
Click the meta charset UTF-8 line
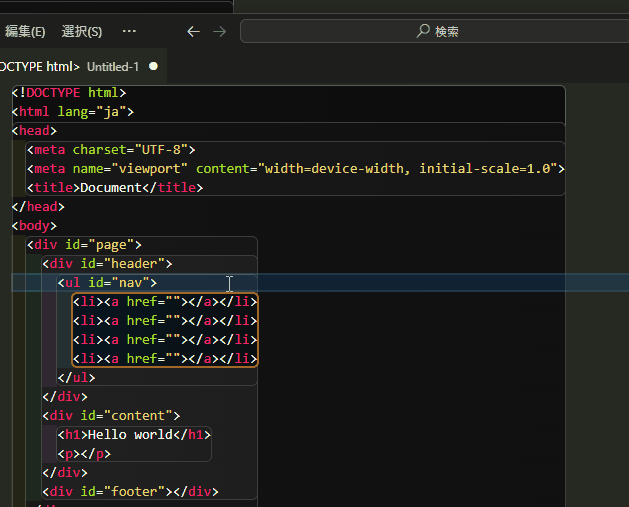pyautogui.click(x=112, y=149)
